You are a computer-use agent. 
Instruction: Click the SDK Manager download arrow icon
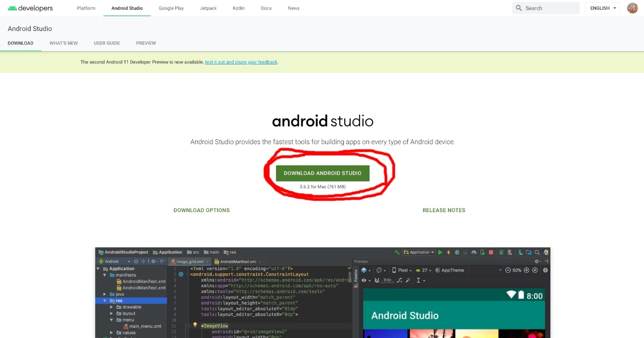tap(520, 252)
